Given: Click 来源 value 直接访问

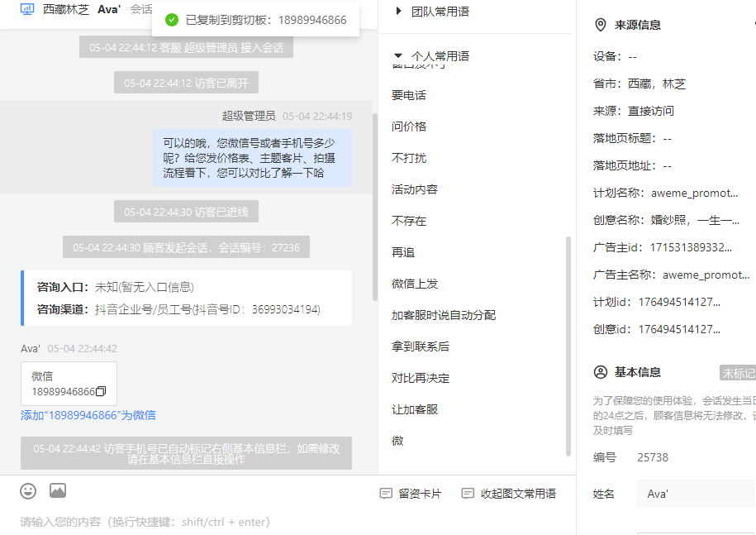Looking at the screenshot, I should coord(651,111).
